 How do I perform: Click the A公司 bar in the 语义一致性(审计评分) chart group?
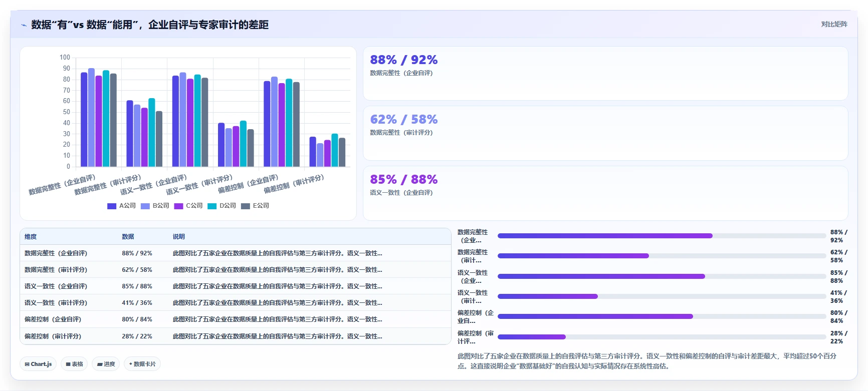(x=221, y=145)
